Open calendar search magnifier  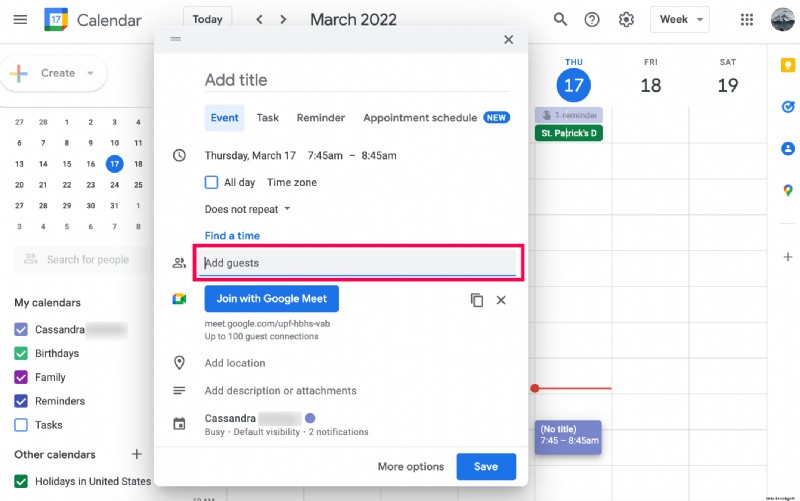pyautogui.click(x=560, y=20)
